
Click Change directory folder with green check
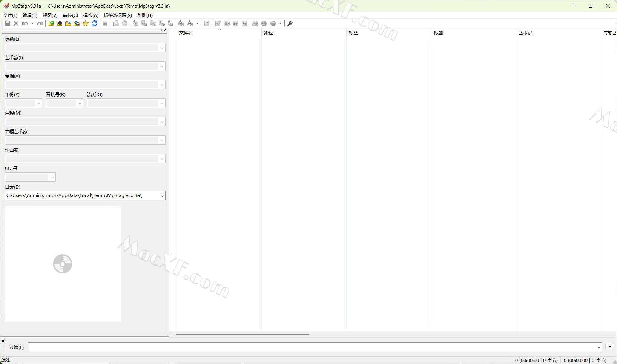tap(51, 23)
